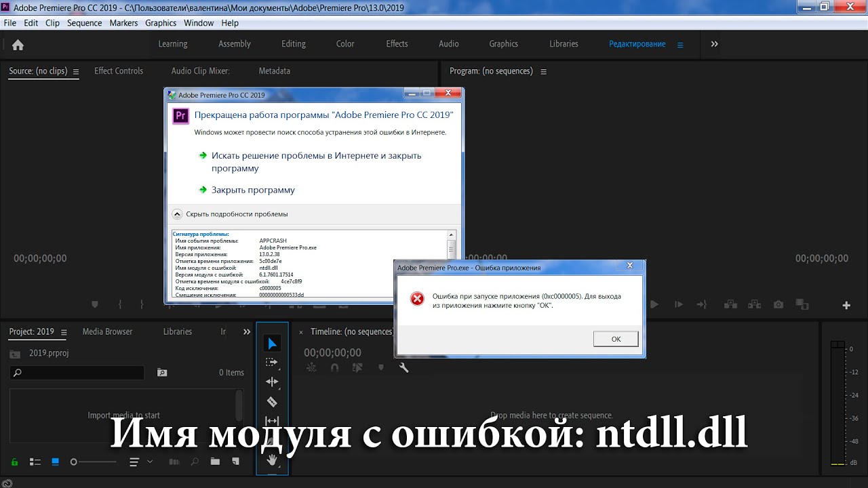Screen dimensions: 868x488
Task: Open the Редактирование workspace menu
Action: click(x=680, y=45)
